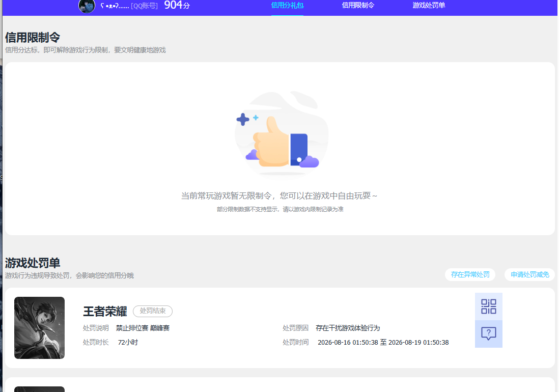Click the help question bubble icon
Image resolution: width=559 pixels, height=392 pixels.
coord(488,334)
